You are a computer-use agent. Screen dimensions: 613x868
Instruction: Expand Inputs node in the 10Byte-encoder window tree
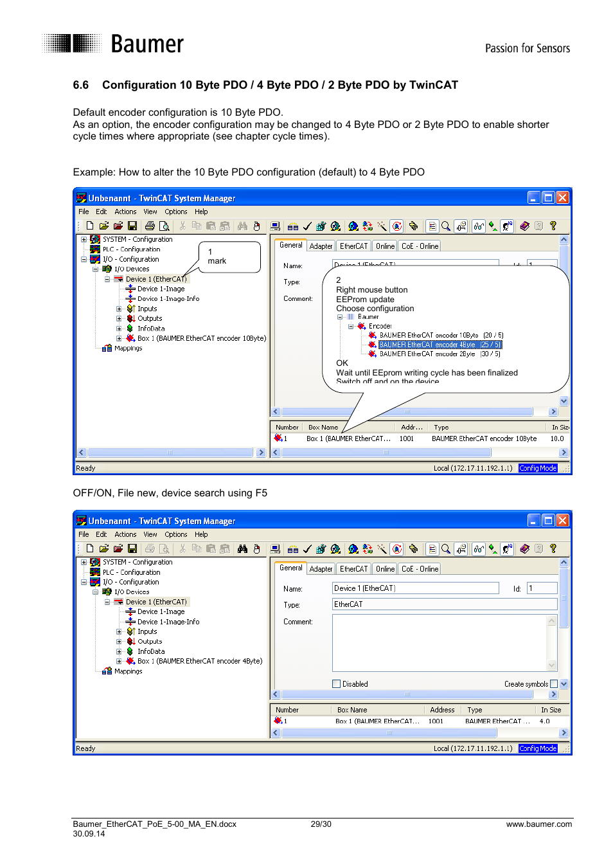[x=119, y=309]
